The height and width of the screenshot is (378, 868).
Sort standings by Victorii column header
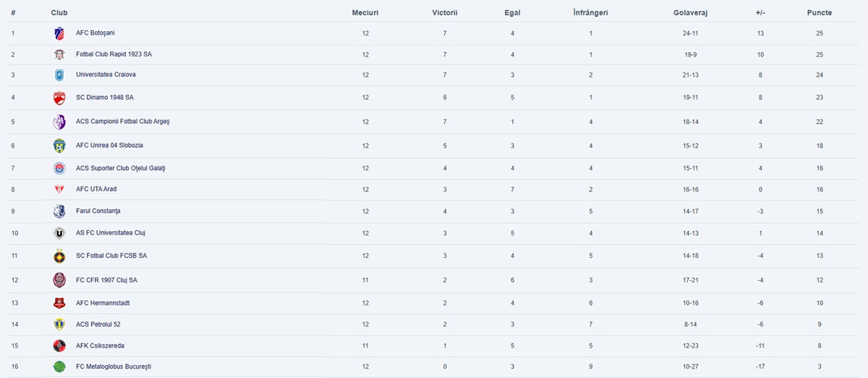click(x=445, y=13)
